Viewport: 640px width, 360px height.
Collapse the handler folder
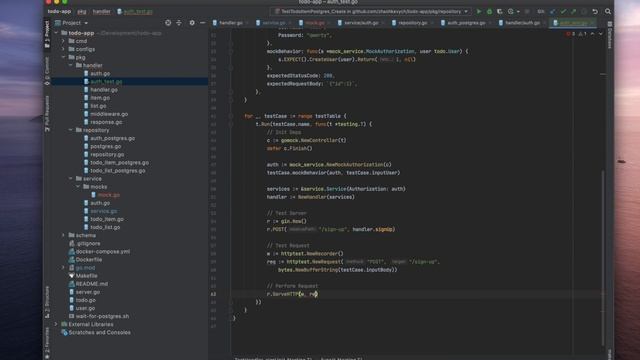71,65
